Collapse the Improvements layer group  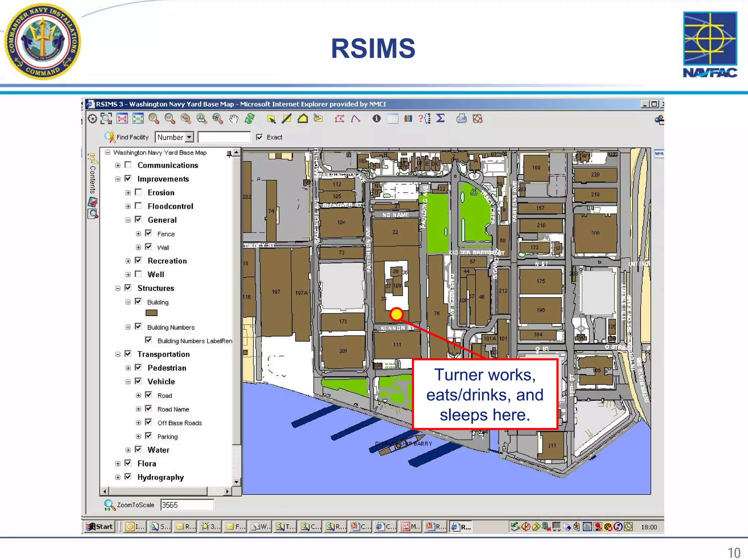pos(118,179)
